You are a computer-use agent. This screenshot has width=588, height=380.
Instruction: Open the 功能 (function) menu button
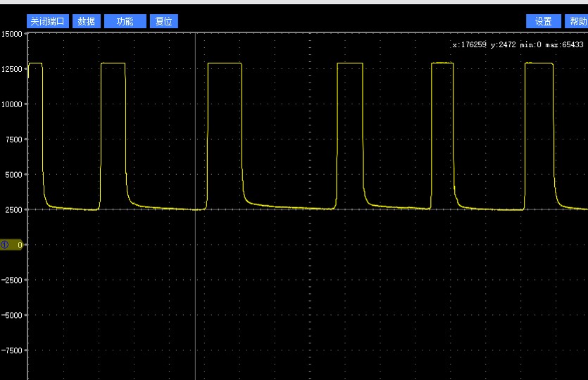click(125, 21)
